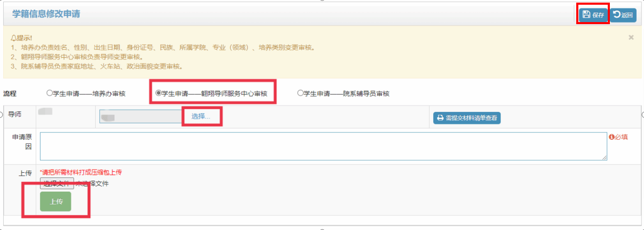Screen dimensions: 644x230
Task: Click the 未选择文件 file status text
Action: click(x=92, y=184)
